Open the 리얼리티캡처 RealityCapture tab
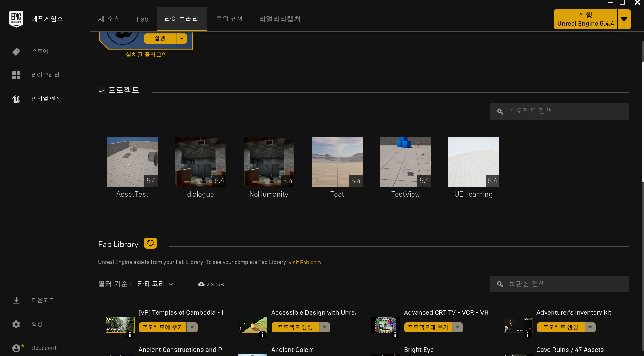Viewport: 644px width, 356px height. pyautogui.click(x=280, y=19)
